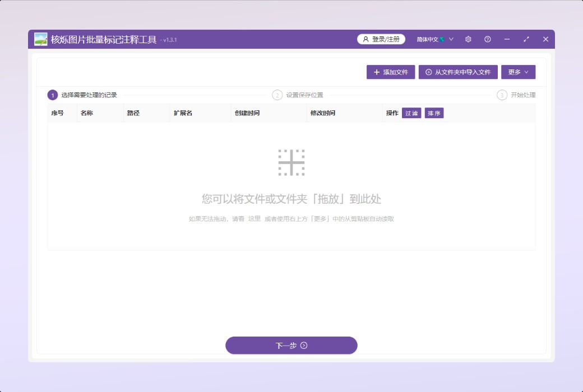Click the drag-and-drop placeholder grid icon

tap(291, 162)
